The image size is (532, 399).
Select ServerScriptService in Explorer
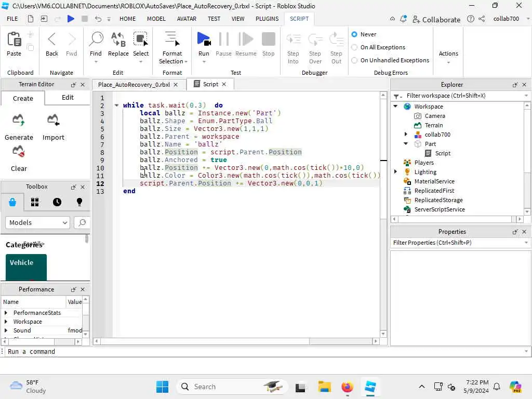click(440, 210)
